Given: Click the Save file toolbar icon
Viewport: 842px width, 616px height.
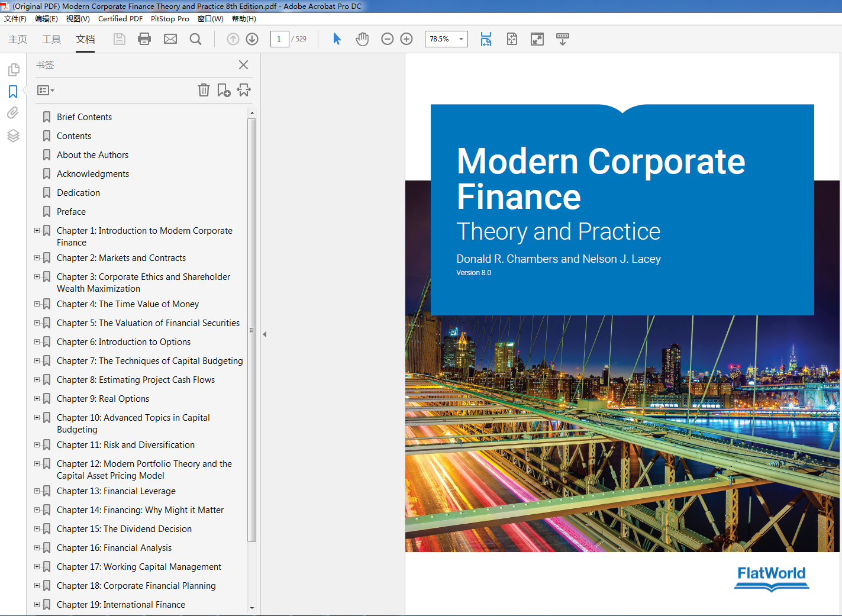Looking at the screenshot, I should coord(120,39).
